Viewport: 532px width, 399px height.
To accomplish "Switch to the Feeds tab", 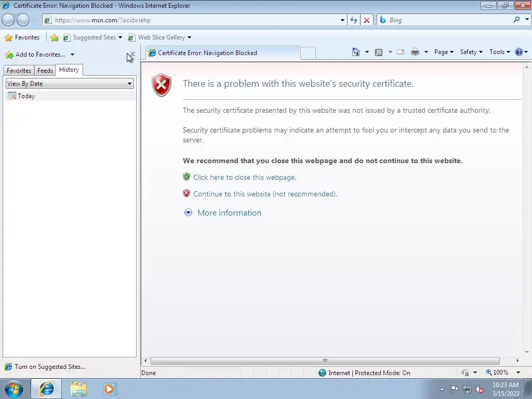I will point(45,71).
